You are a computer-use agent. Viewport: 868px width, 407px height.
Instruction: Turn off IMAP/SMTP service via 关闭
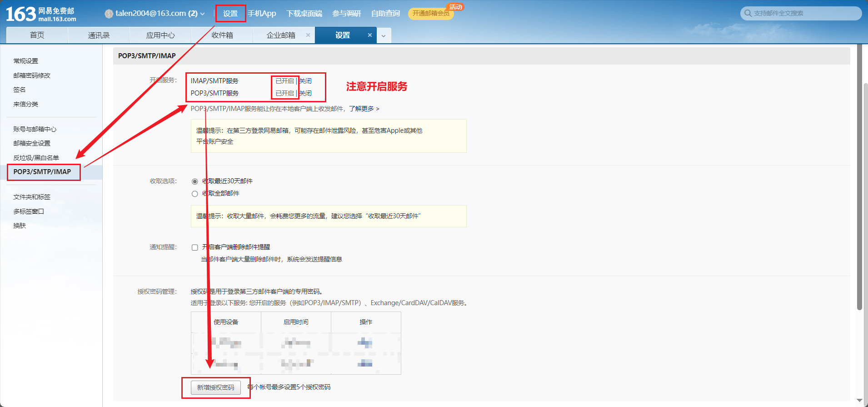306,81
